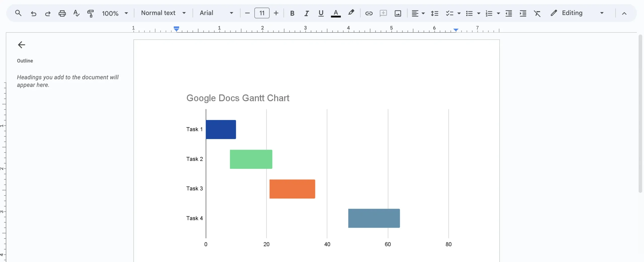Viewport: 644px width, 262px height.
Task: Undo the last action
Action: (x=33, y=13)
